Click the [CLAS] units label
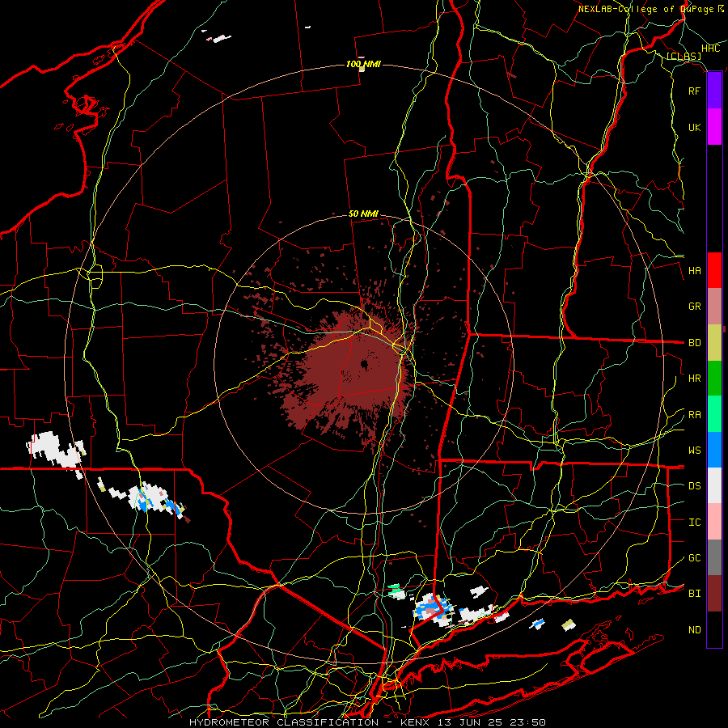The image size is (728, 728). click(x=684, y=57)
